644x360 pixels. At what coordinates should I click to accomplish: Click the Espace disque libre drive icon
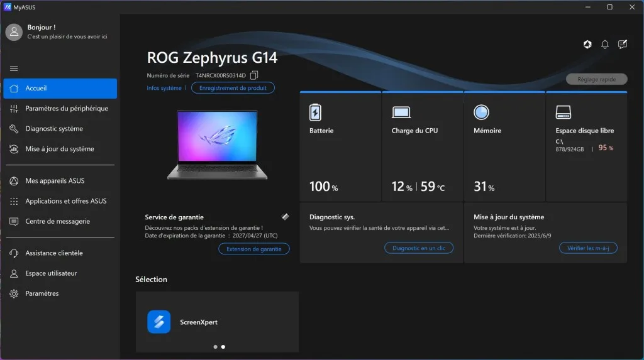click(563, 112)
